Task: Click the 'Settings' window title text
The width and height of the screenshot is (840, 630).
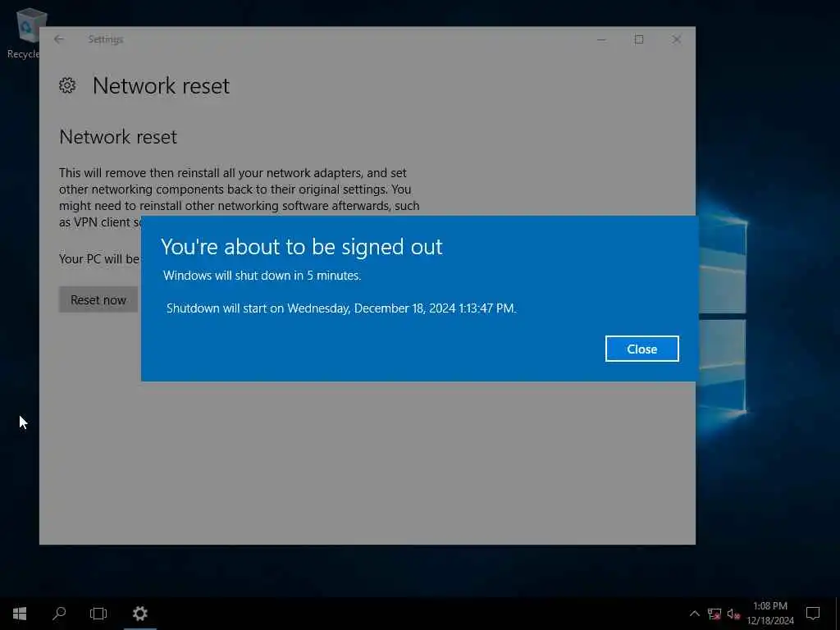Action: click(x=106, y=39)
